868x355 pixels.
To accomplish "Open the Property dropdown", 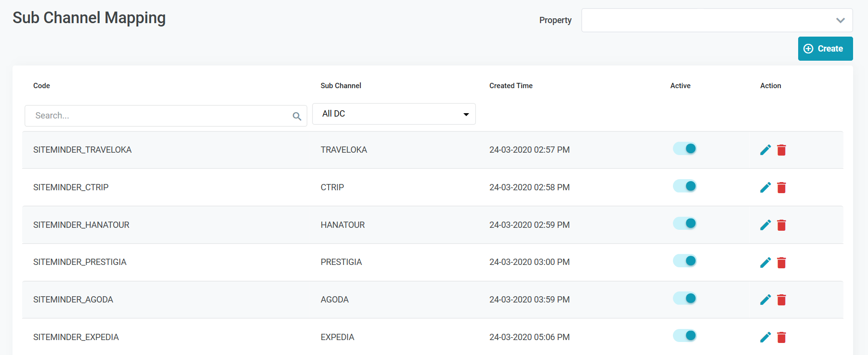I will 717,20.
